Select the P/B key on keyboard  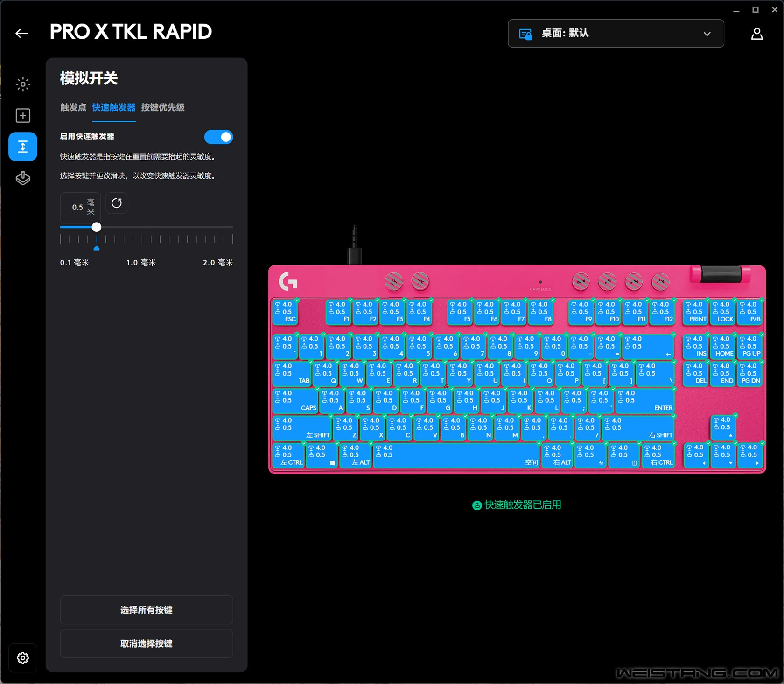(x=749, y=312)
